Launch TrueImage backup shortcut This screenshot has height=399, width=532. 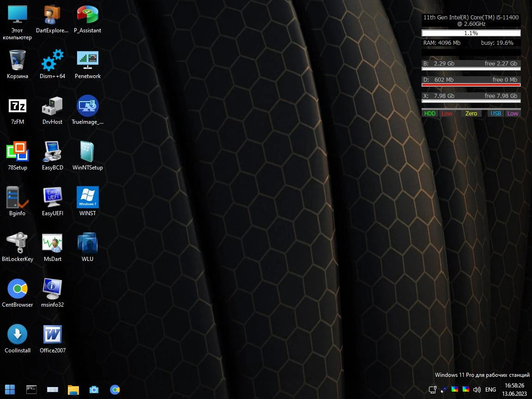click(x=88, y=110)
